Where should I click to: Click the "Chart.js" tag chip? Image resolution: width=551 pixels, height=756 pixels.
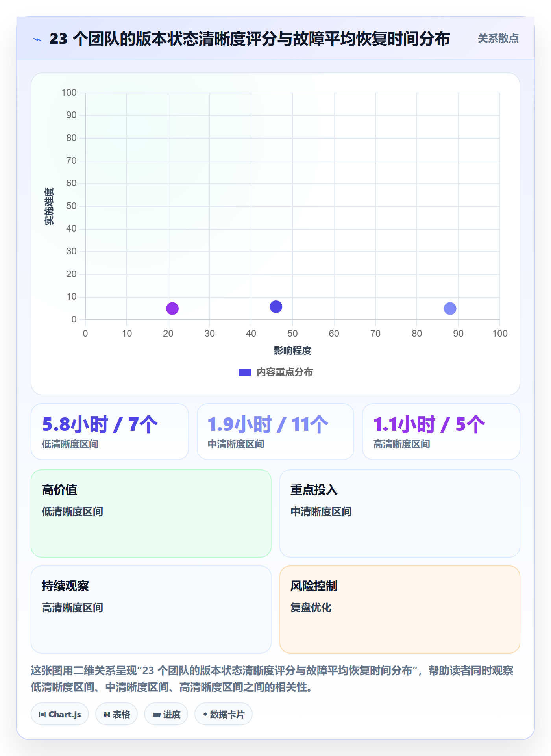60,714
